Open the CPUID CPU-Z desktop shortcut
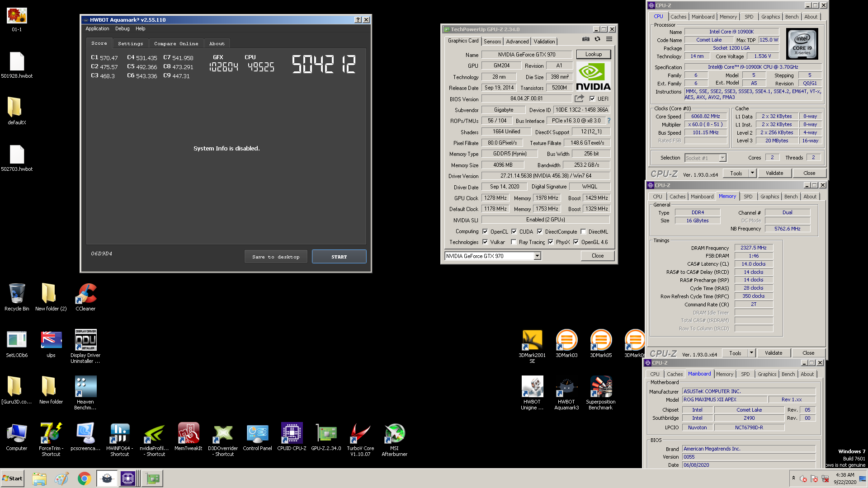The image size is (868, 488). (x=292, y=436)
